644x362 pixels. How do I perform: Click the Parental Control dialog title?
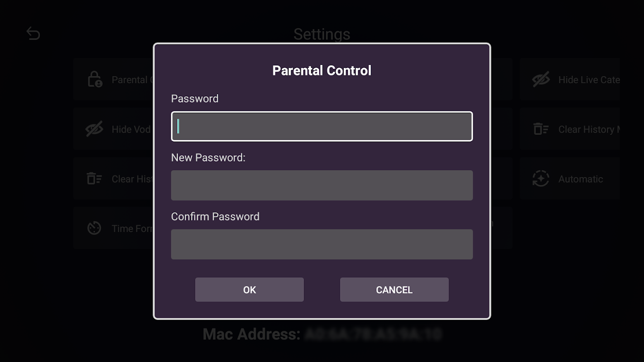(322, 71)
